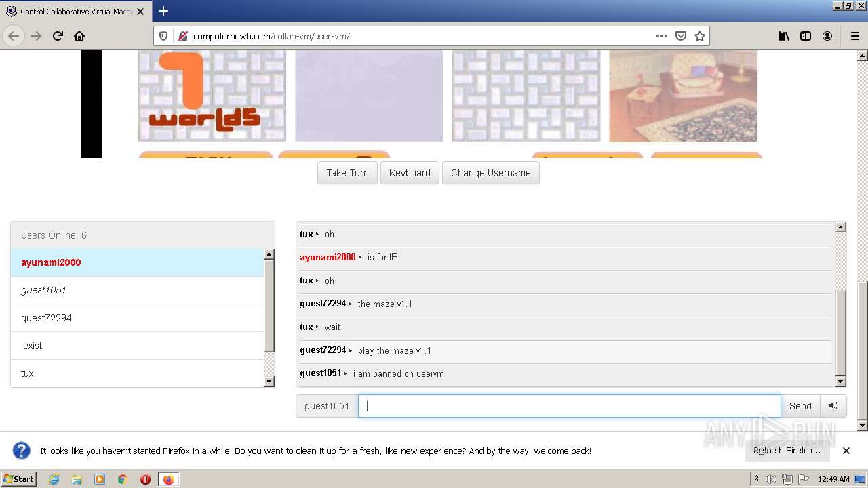
Task: Open media player from taskbar
Action: coord(100,479)
